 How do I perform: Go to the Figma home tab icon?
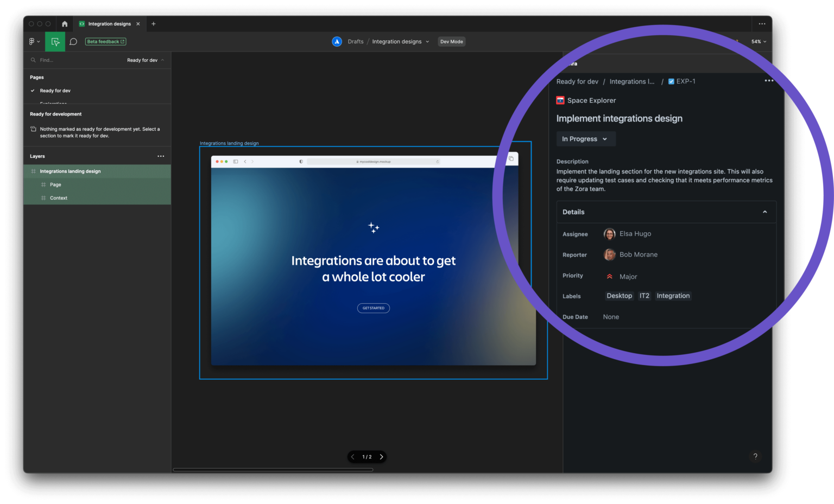[x=64, y=23]
